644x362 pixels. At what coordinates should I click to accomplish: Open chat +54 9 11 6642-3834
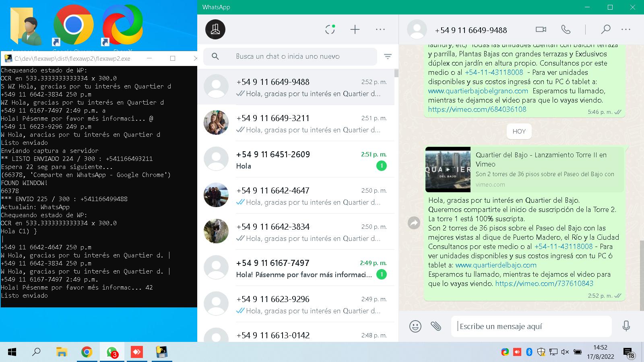click(296, 232)
